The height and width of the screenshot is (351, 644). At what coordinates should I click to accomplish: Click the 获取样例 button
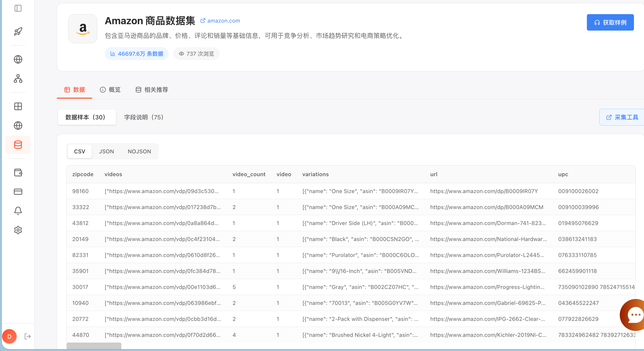pos(610,22)
